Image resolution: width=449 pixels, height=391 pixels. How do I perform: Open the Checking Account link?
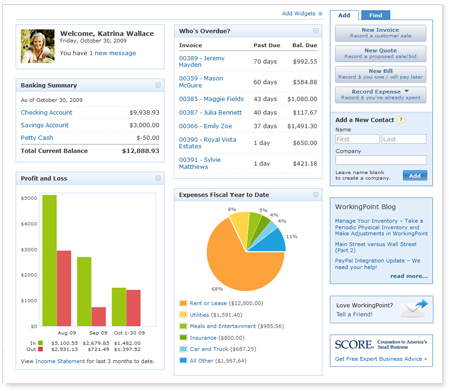pyautogui.click(x=46, y=112)
